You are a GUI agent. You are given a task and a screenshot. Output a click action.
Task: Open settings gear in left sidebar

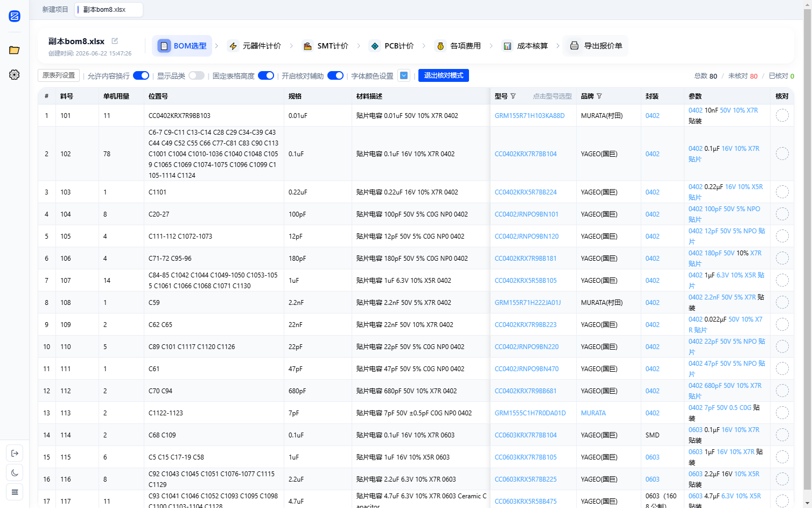click(15, 75)
